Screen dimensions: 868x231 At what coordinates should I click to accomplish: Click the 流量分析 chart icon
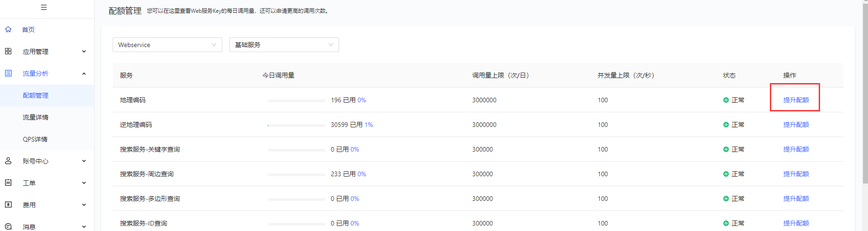(8, 73)
